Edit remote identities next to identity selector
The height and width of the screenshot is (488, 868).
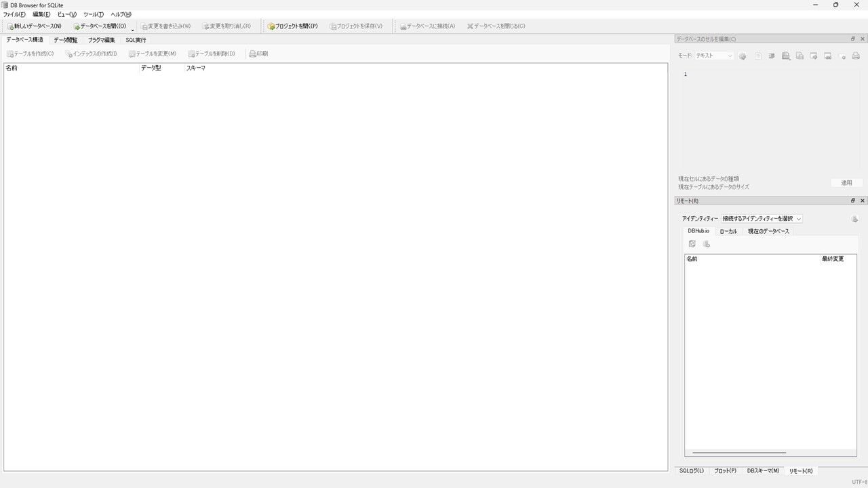click(x=854, y=218)
